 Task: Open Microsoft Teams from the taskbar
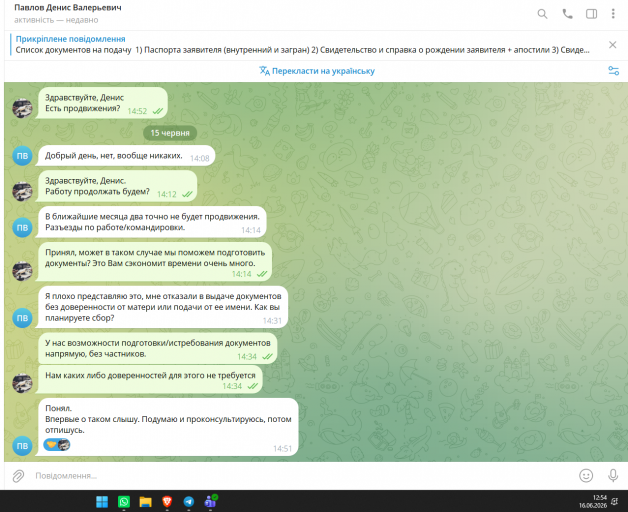[x=210, y=501]
